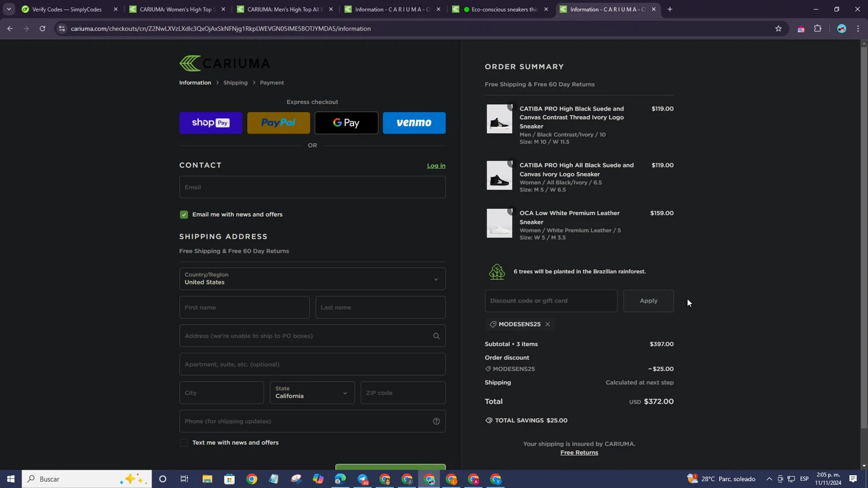Open the OCA Low White Leather thumbnail
This screenshot has height=488, width=868.
pos(499,223)
